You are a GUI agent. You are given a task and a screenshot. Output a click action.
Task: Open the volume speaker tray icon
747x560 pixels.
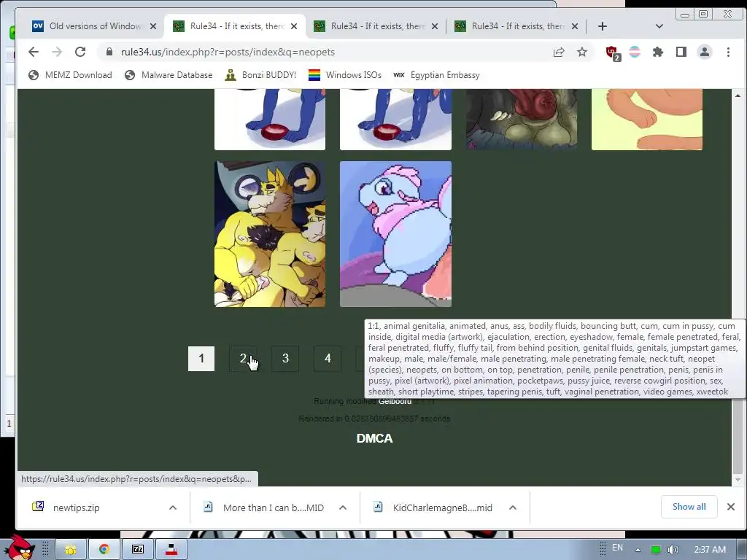pyautogui.click(x=673, y=550)
